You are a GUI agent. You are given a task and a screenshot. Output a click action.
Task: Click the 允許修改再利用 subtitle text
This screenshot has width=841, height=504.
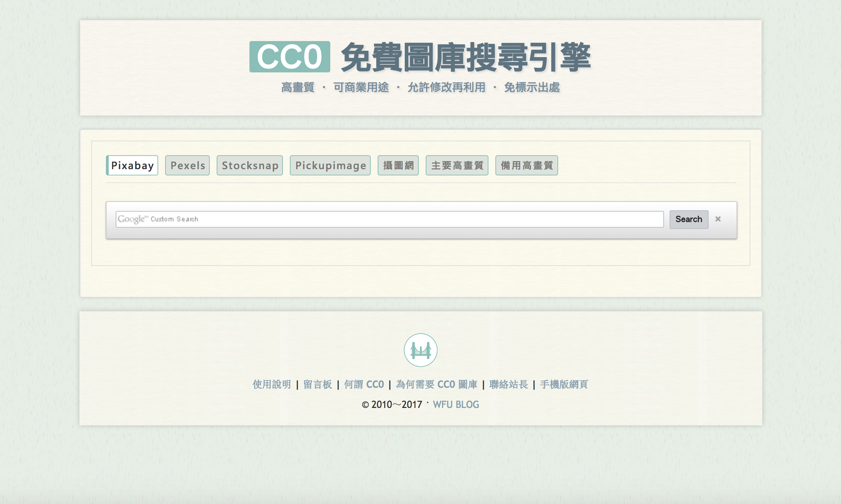tap(446, 87)
